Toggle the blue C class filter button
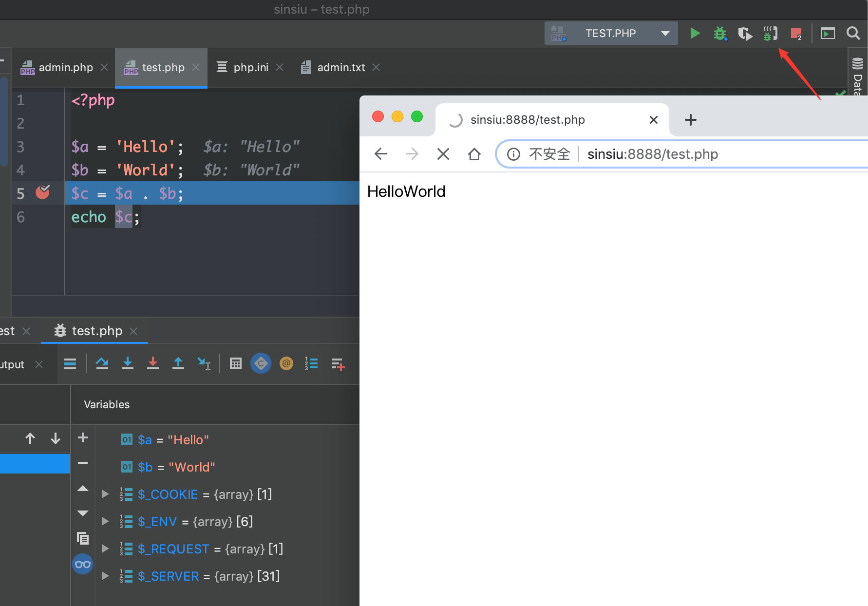Screen dimensions: 868x606 (261, 363)
